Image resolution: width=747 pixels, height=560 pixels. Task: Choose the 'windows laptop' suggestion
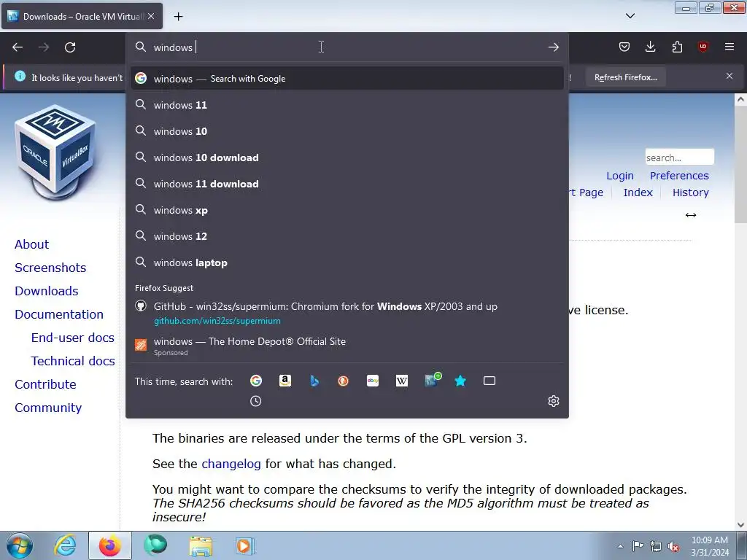coord(347,262)
